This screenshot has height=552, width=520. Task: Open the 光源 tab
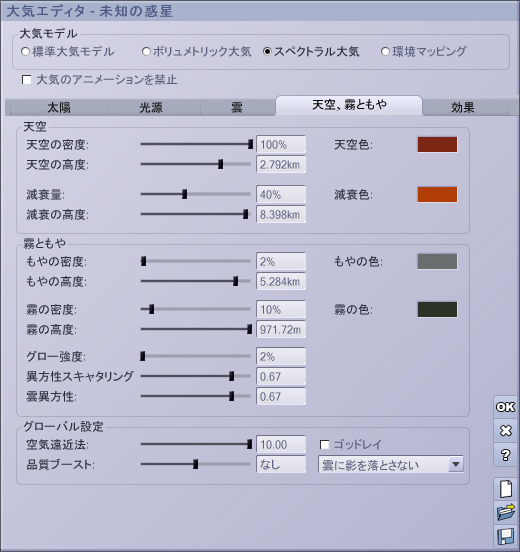[x=151, y=107]
